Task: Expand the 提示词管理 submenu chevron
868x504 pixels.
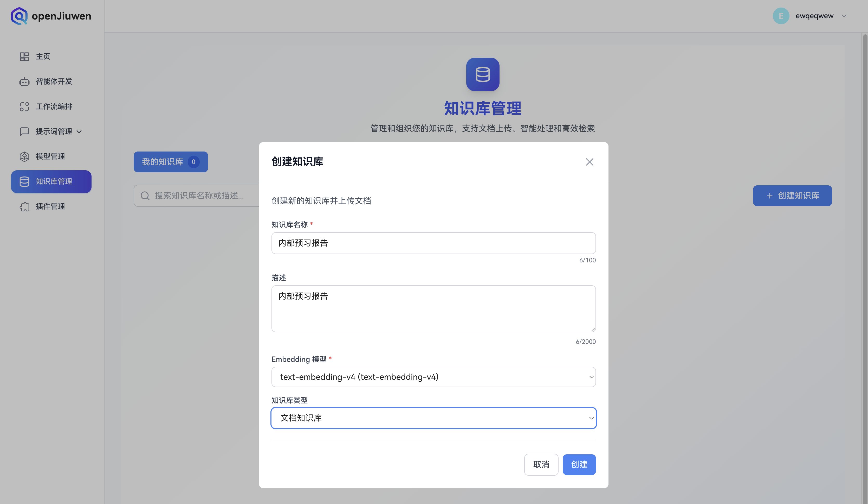Action: tap(80, 131)
